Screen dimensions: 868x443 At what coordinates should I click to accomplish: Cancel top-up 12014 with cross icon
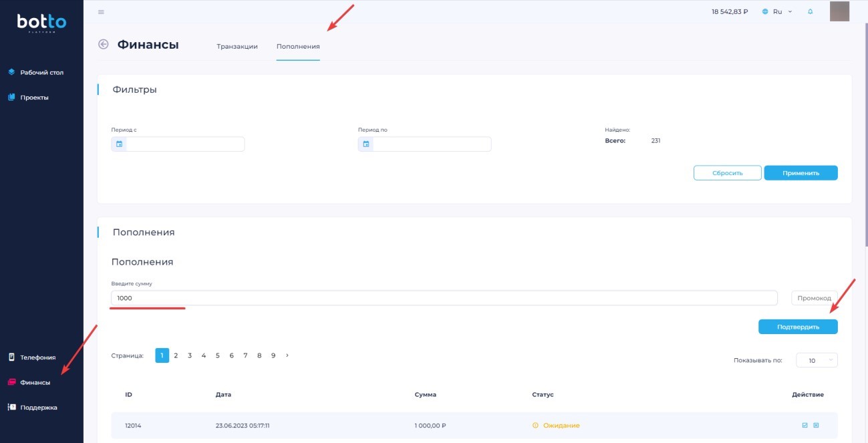[x=816, y=425]
